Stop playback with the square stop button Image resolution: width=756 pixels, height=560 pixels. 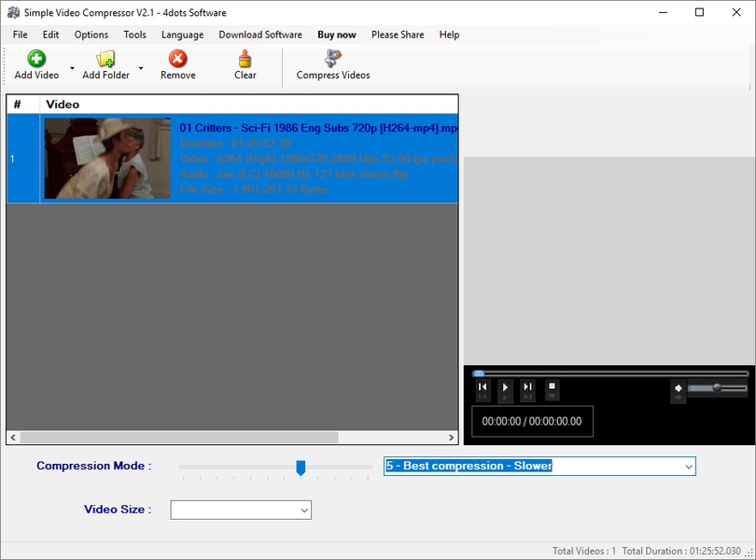pyautogui.click(x=552, y=386)
